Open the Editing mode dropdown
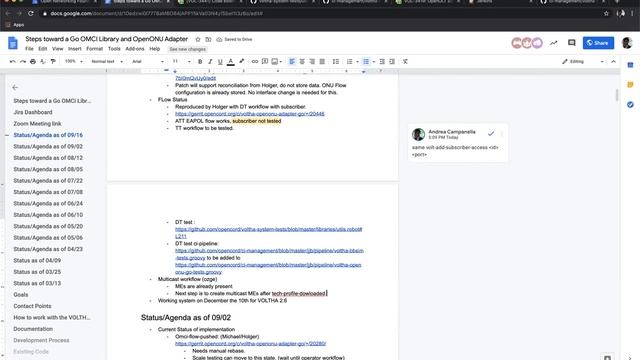Image resolution: width=640 pixels, height=360 pixels. pos(583,62)
